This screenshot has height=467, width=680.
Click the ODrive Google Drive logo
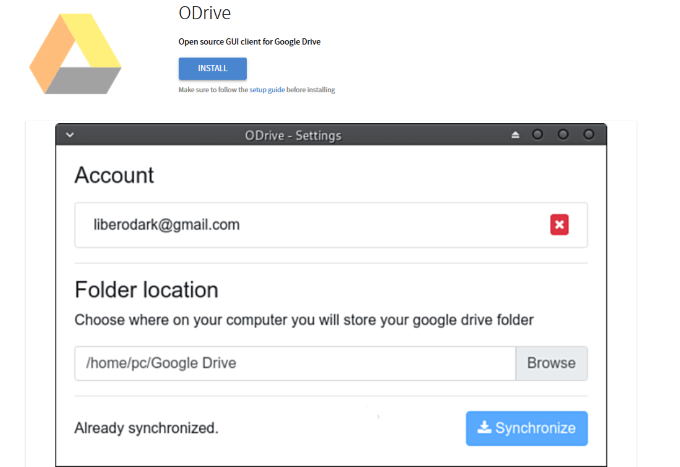[x=75, y=54]
